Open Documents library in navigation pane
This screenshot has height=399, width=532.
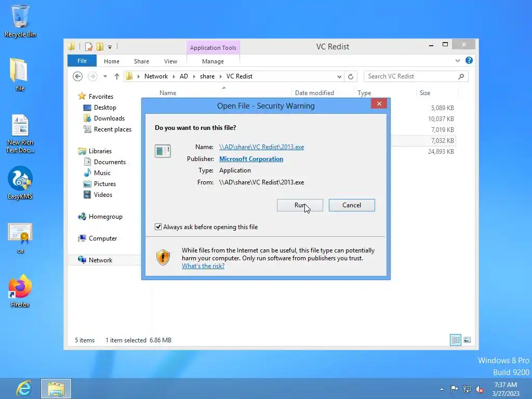[105, 162]
